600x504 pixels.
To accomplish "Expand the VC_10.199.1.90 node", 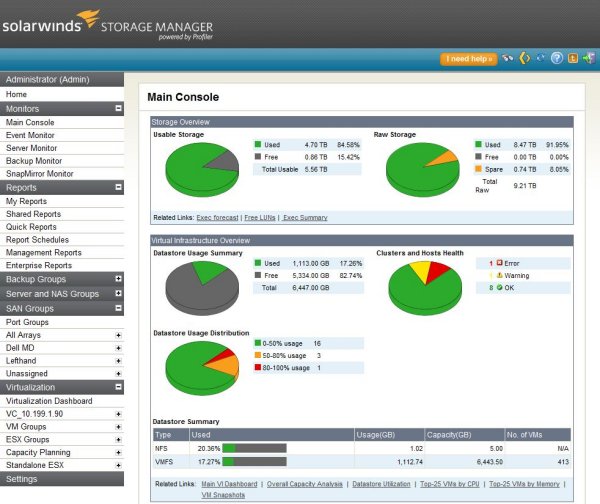I will click(119, 414).
